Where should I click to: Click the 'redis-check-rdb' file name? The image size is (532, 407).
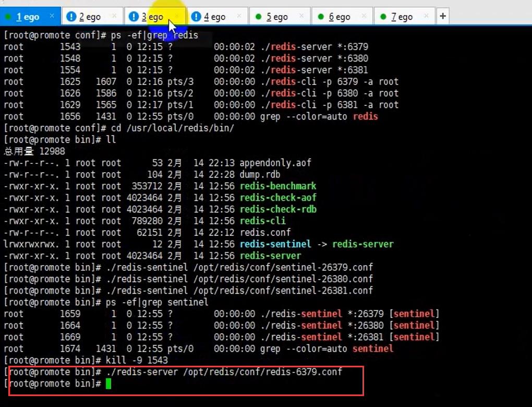pyautogui.click(x=278, y=209)
